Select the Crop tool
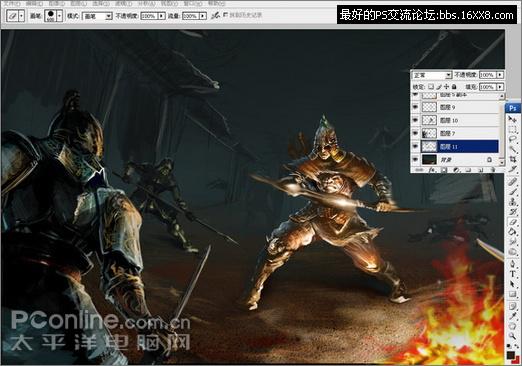Image resolution: width=522 pixels, height=366 pixels. coord(512,160)
